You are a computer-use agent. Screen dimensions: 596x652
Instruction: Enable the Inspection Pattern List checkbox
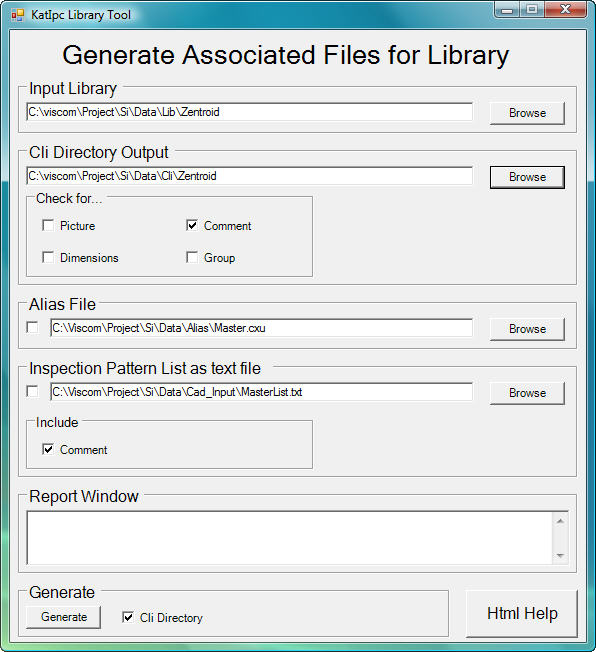pyautogui.click(x=32, y=392)
